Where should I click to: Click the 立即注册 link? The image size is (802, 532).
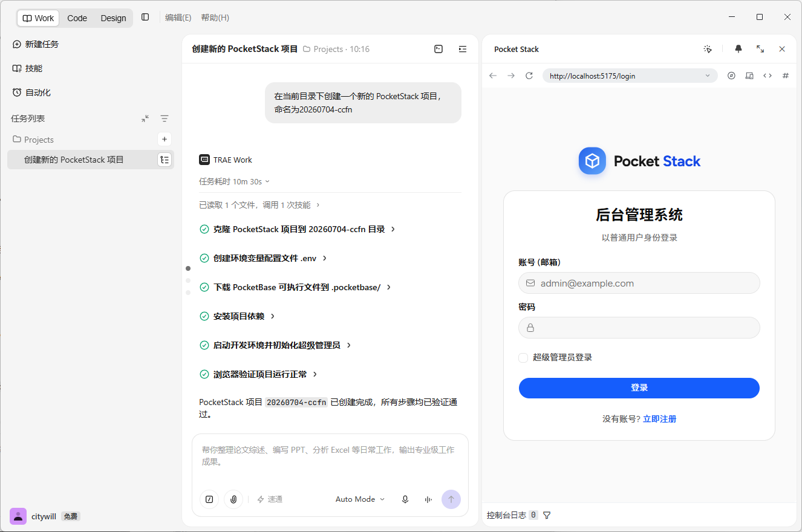(659, 419)
